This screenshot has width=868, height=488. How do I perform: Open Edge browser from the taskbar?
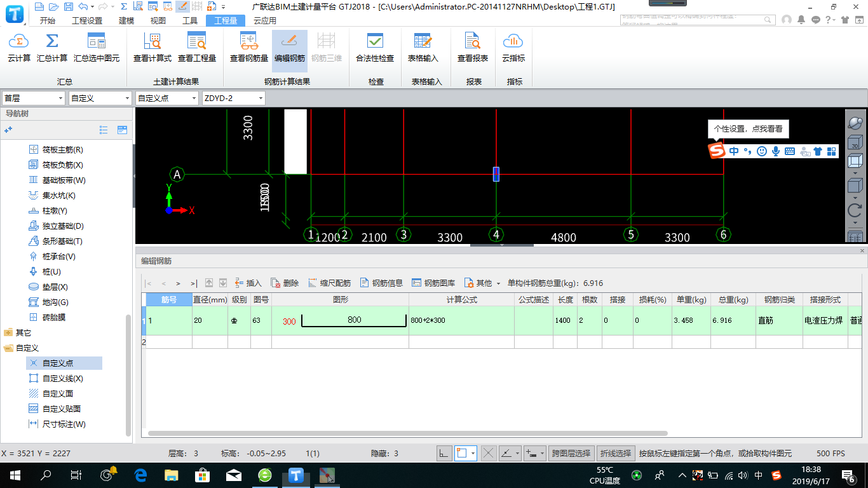pyautogui.click(x=140, y=475)
